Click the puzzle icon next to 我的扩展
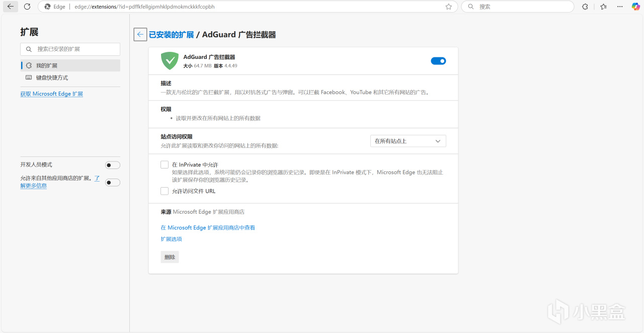Viewport: 644px width, 333px height. point(29,65)
